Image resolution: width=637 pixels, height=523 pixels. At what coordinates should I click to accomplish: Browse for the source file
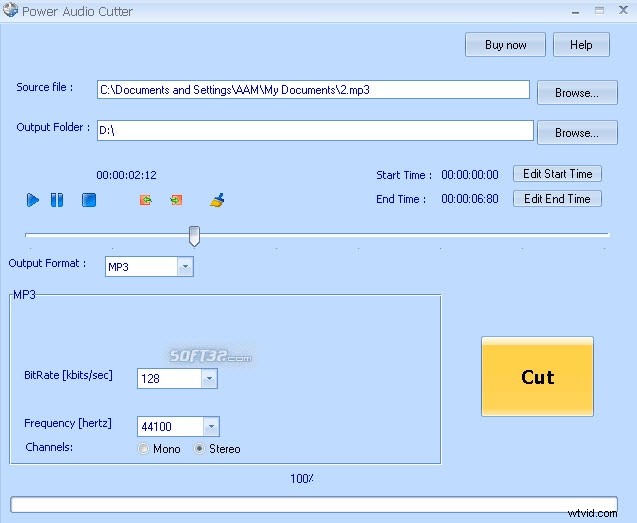tap(577, 93)
